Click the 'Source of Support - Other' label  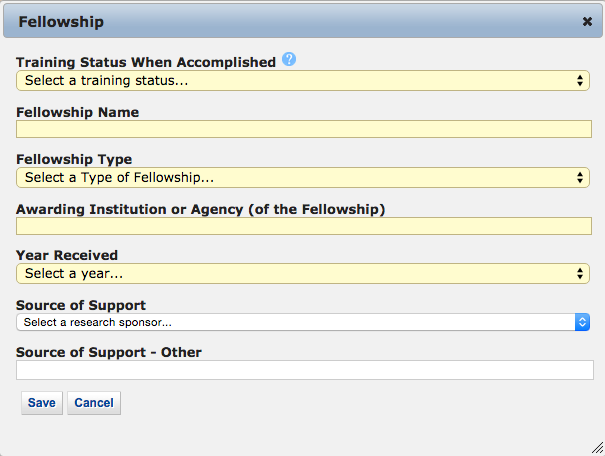(x=109, y=352)
